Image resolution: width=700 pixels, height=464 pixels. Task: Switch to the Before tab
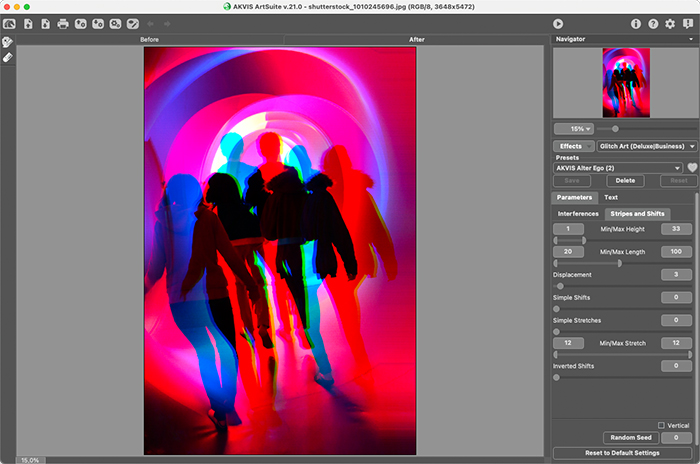click(150, 39)
